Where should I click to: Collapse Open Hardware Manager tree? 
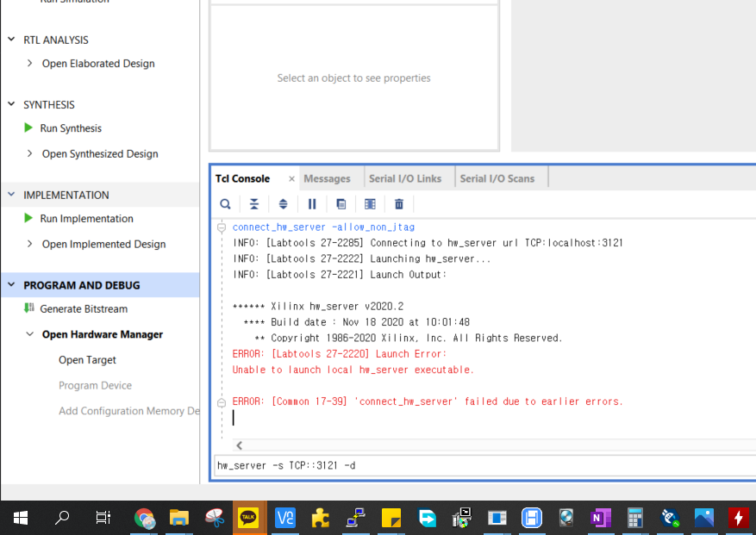(30, 334)
